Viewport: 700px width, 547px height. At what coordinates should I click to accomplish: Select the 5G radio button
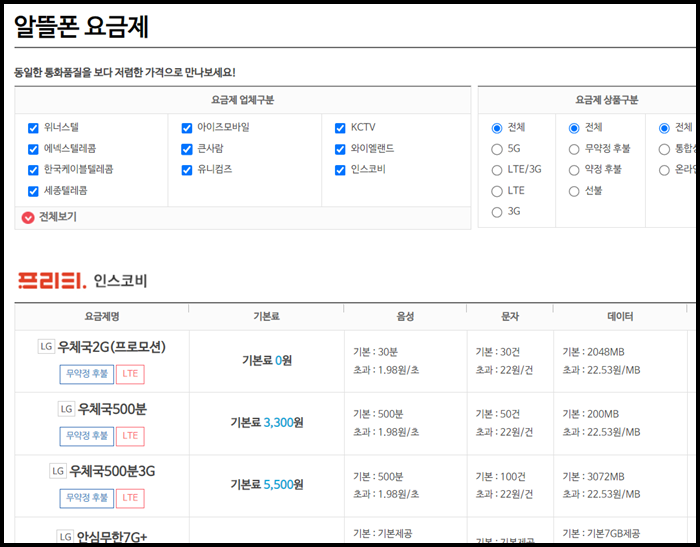(497, 149)
